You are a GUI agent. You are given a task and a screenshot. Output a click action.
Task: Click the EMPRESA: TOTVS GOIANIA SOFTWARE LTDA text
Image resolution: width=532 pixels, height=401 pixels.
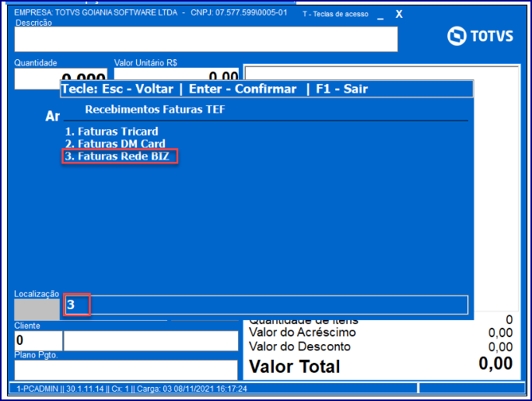(x=96, y=12)
